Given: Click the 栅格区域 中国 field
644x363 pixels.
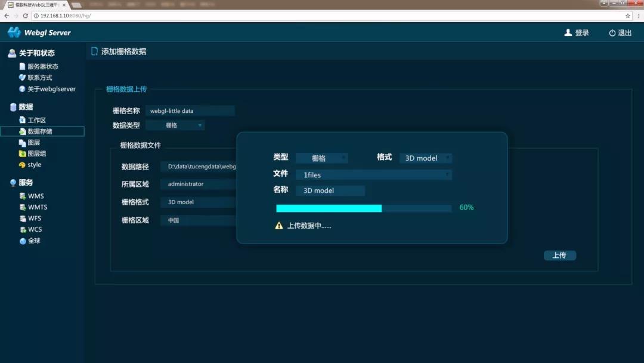Looking at the screenshot, I should point(199,220).
